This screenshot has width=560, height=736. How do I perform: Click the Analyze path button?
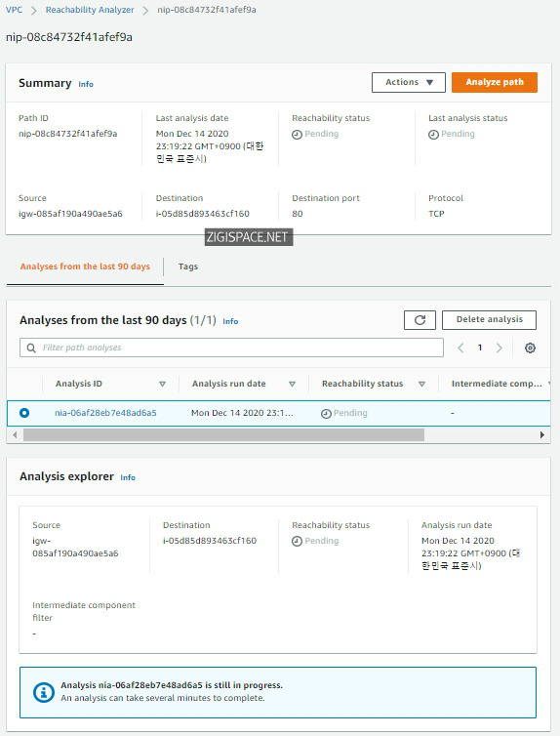495,82
